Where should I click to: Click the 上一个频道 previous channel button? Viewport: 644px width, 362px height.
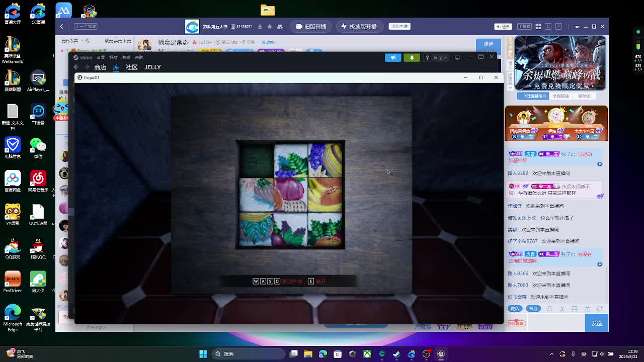coord(86,26)
